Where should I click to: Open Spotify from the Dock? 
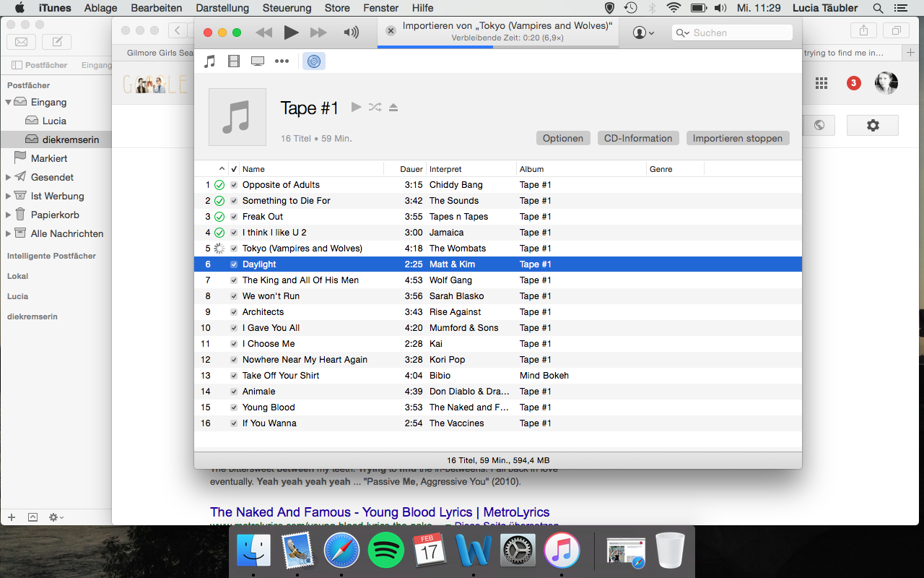point(386,551)
